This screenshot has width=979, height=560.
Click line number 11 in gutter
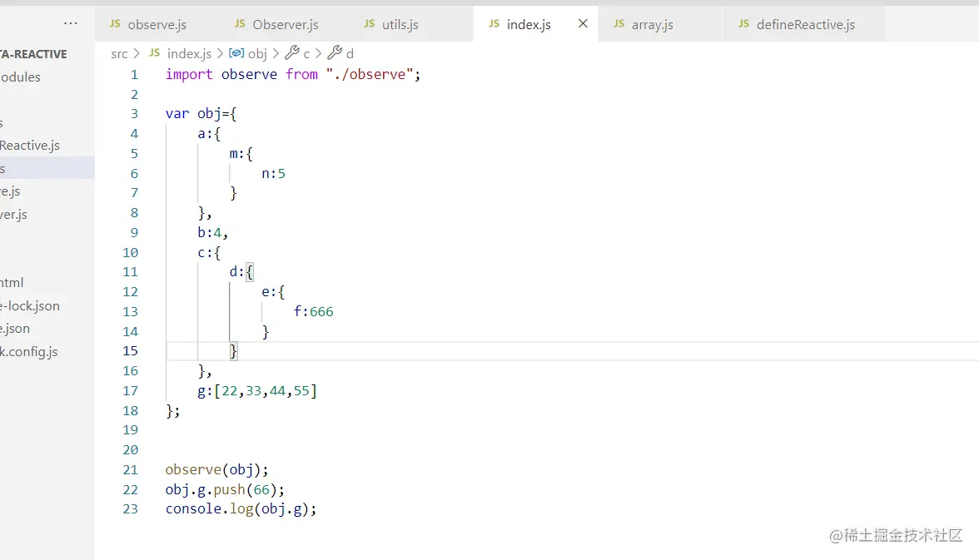130,272
